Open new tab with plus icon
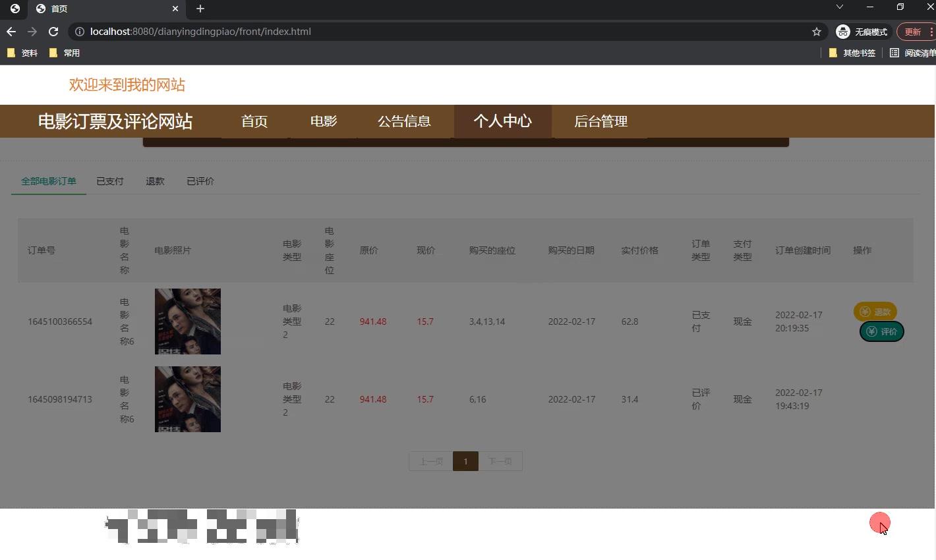 tap(200, 9)
